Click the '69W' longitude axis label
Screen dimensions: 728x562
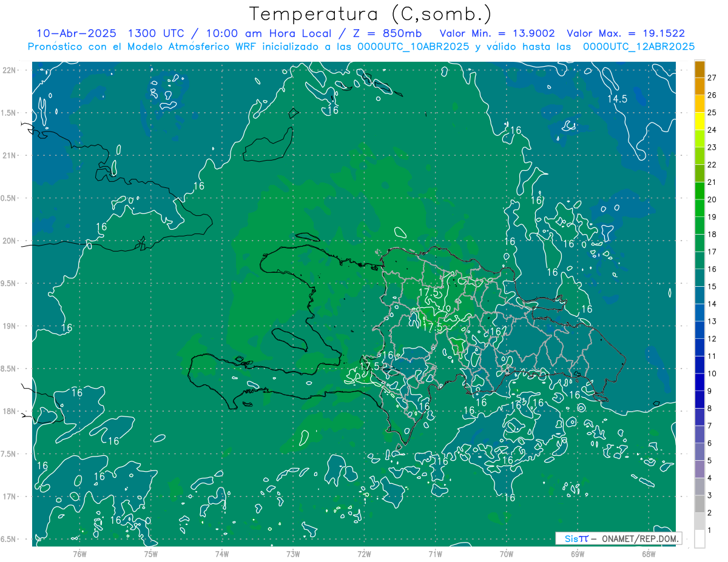(577, 554)
